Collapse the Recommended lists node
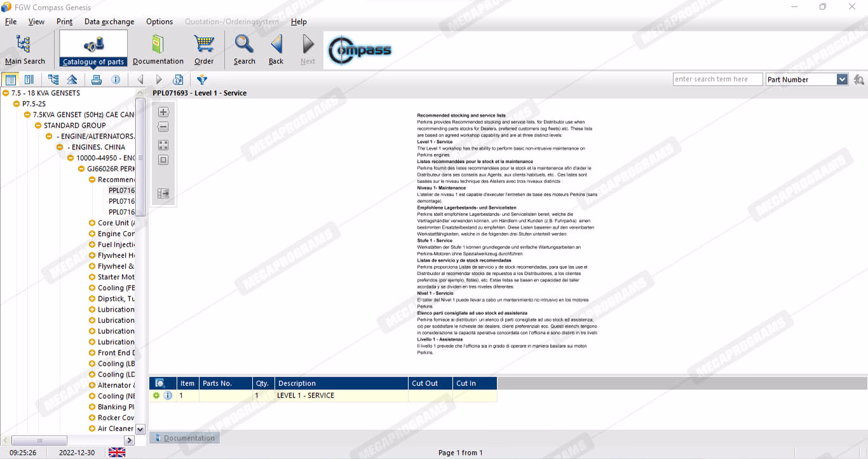Screen dimensions: 868x459 click(x=92, y=180)
